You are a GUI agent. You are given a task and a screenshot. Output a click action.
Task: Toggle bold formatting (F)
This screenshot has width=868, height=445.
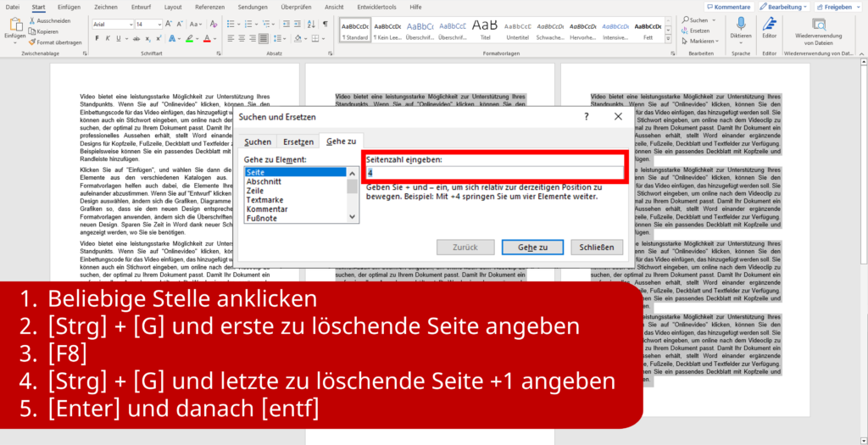[x=97, y=39]
